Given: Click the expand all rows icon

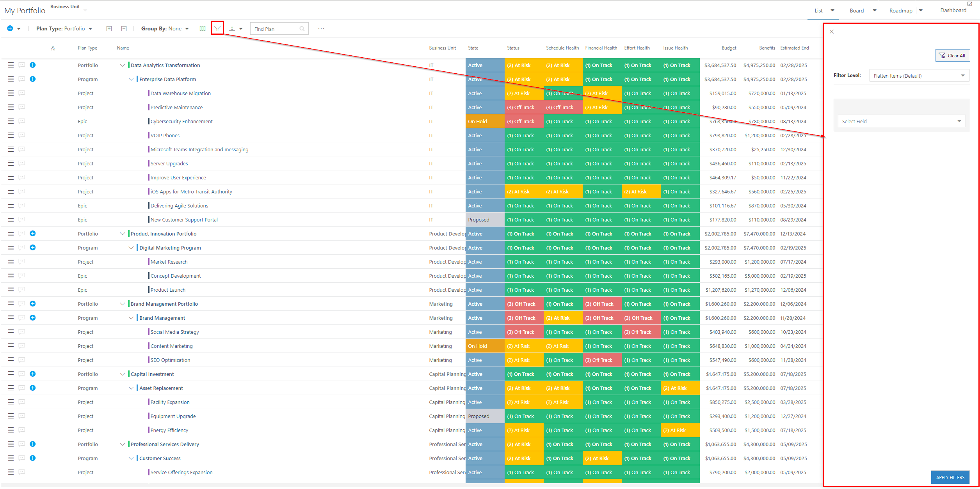Looking at the screenshot, I should (109, 28).
